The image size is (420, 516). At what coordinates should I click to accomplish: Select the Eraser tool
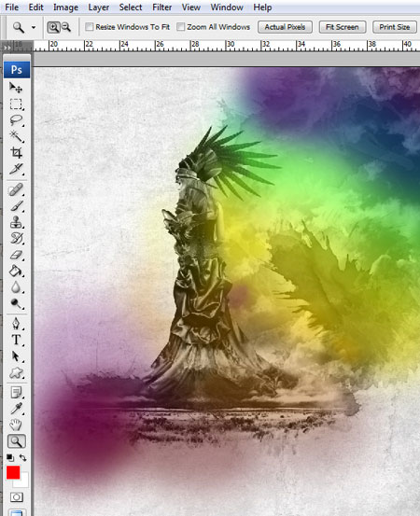click(x=16, y=255)
